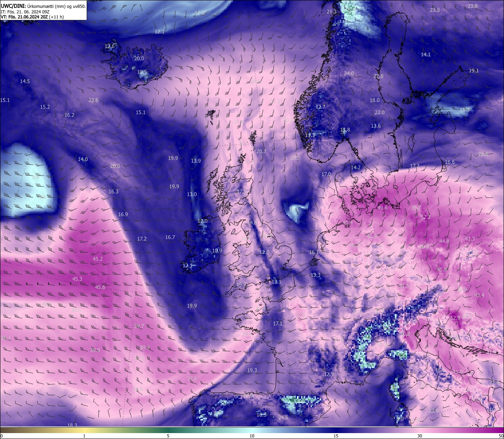
Task: Click the 14.2 value label
Action: point(356,168)
